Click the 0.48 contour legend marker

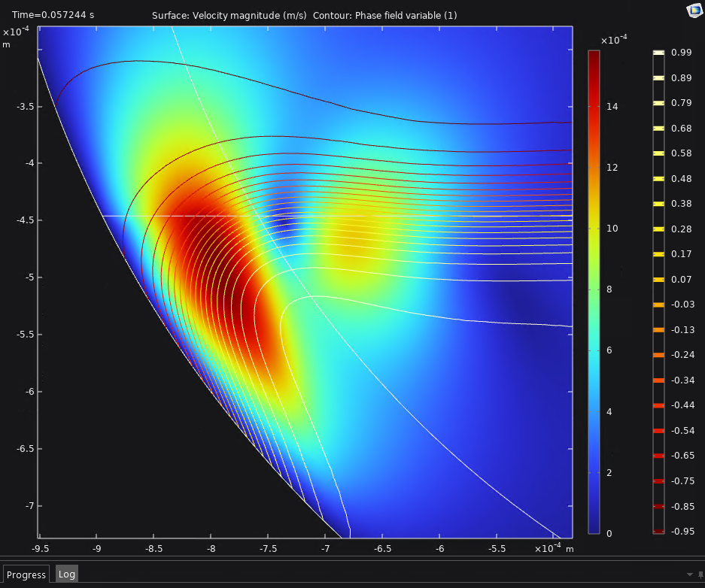(x=659, y=179)
